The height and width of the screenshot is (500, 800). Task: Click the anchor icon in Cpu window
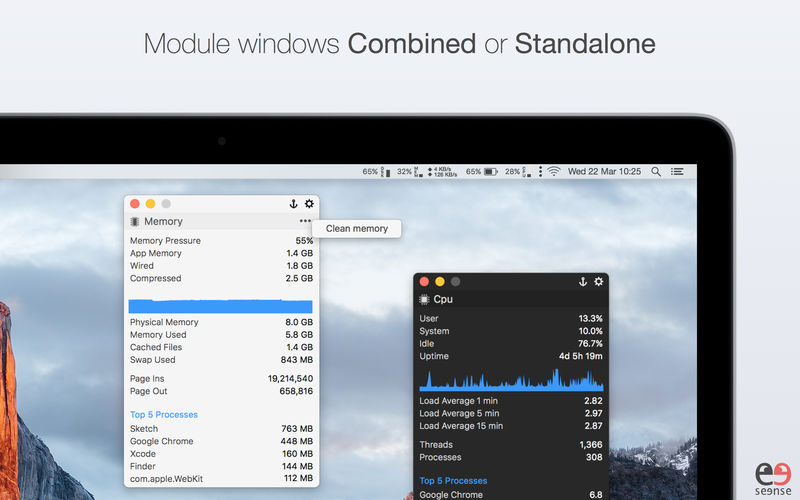click(583, 282)
